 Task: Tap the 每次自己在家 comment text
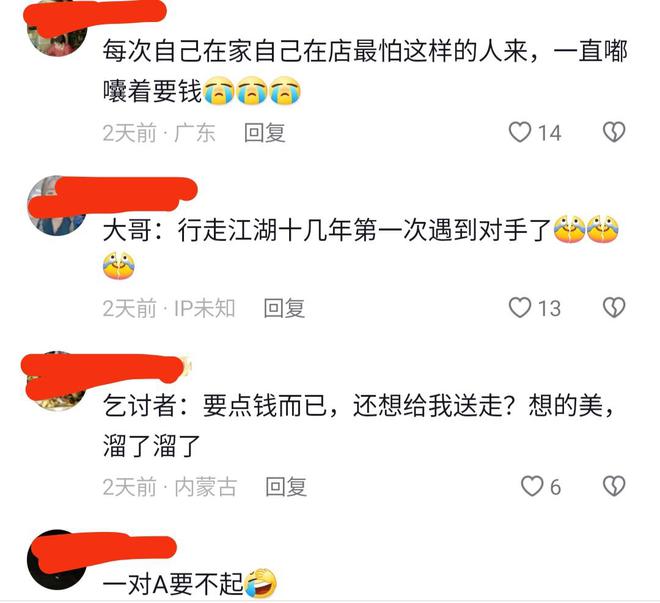(x=365, y=71)
